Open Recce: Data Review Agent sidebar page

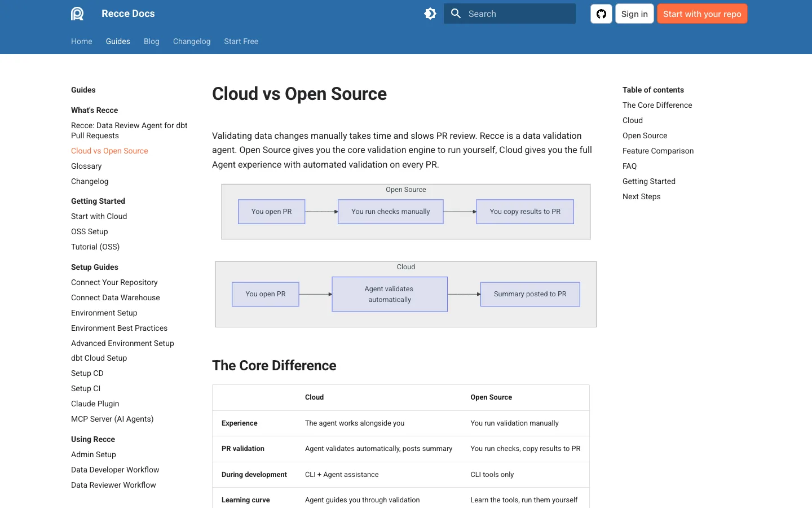tap(129, 130)
